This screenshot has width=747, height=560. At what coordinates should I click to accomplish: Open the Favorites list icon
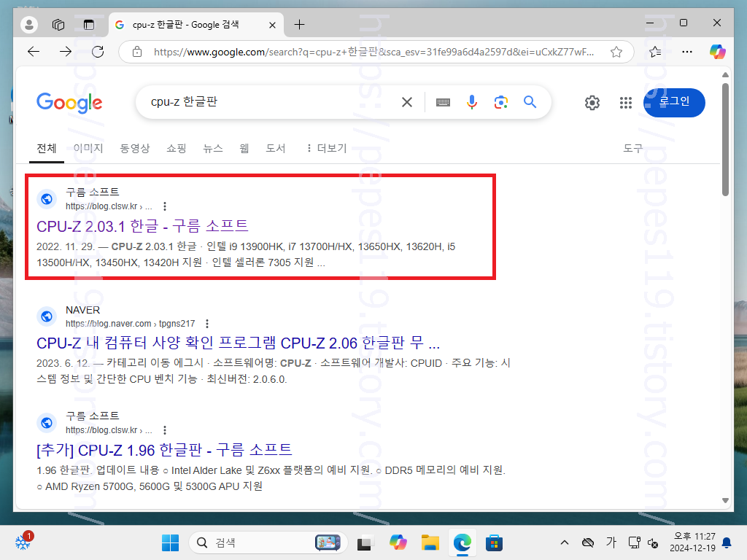[655, 52]
